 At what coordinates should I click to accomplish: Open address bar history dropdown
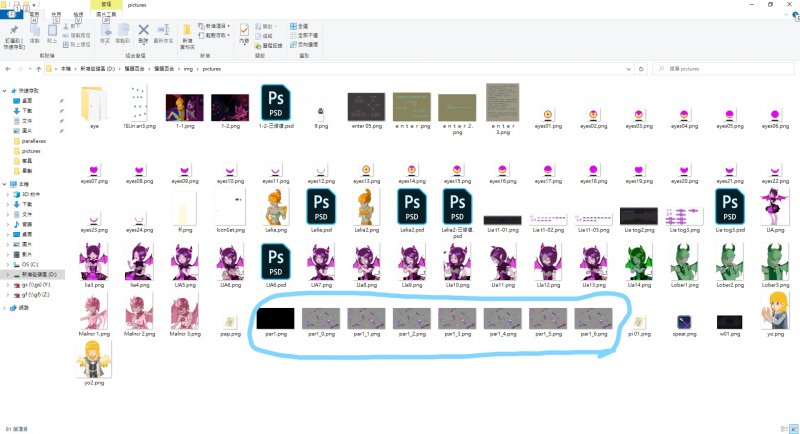tap(629, 69)
